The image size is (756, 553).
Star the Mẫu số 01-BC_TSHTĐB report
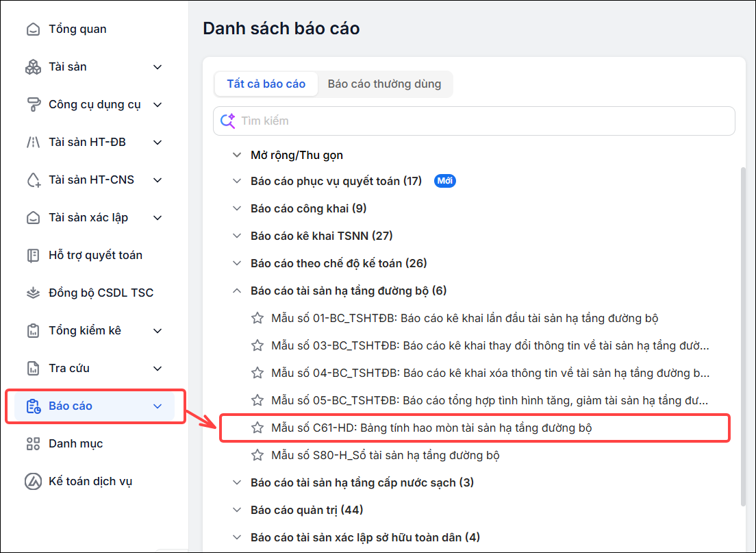coord(257,318)
